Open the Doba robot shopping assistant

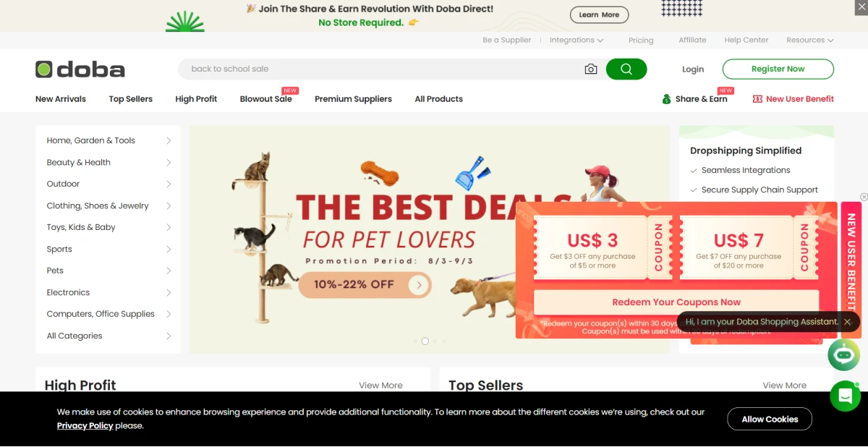pyautogui.click(x=843, y=354)
